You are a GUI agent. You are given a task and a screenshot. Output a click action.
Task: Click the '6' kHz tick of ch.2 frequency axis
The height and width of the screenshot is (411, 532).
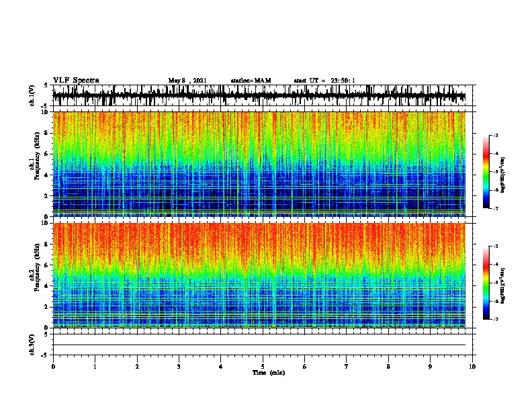pos(46,265)
